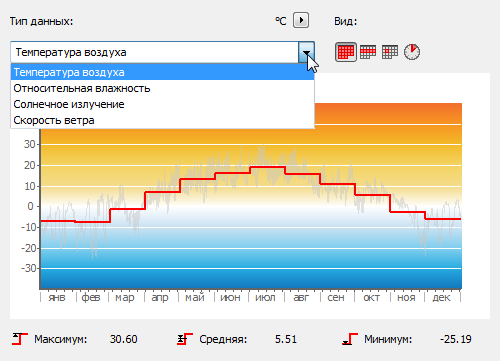Collapse the data type dropdown arrow

306,52
